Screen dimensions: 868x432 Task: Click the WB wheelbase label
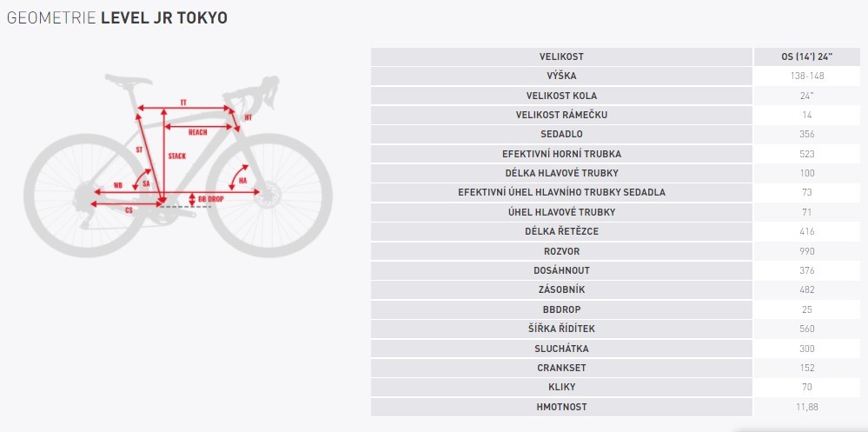coord(118,185)
